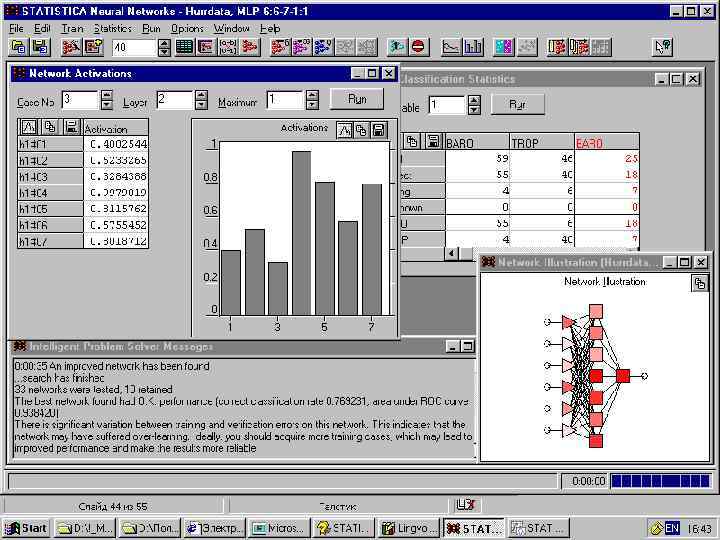Viewport: 720px width, 540px height.
Task: Open the File menu
Action: click(x=16, y=28)
